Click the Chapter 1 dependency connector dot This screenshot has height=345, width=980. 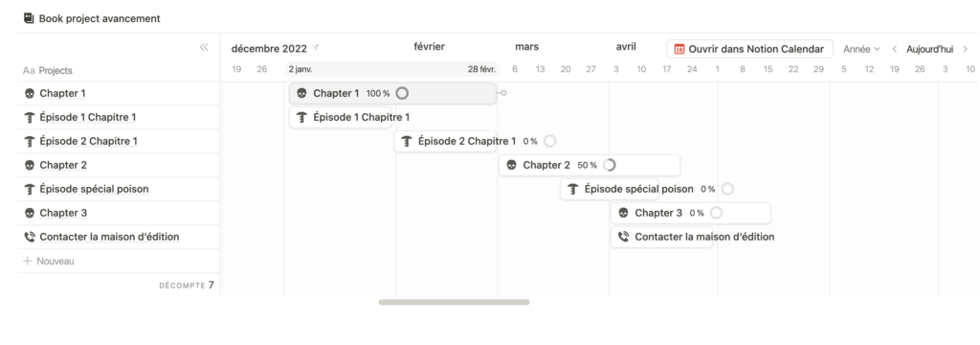point(503,93)
